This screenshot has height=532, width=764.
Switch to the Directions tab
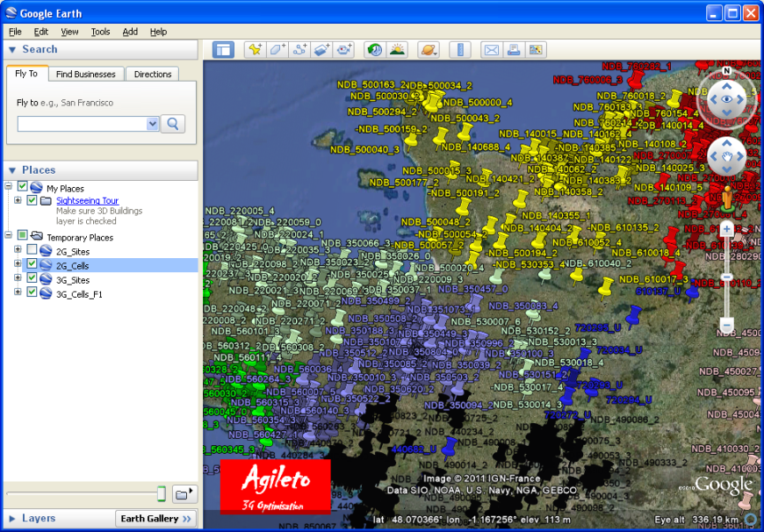click(x=153, y=75)
